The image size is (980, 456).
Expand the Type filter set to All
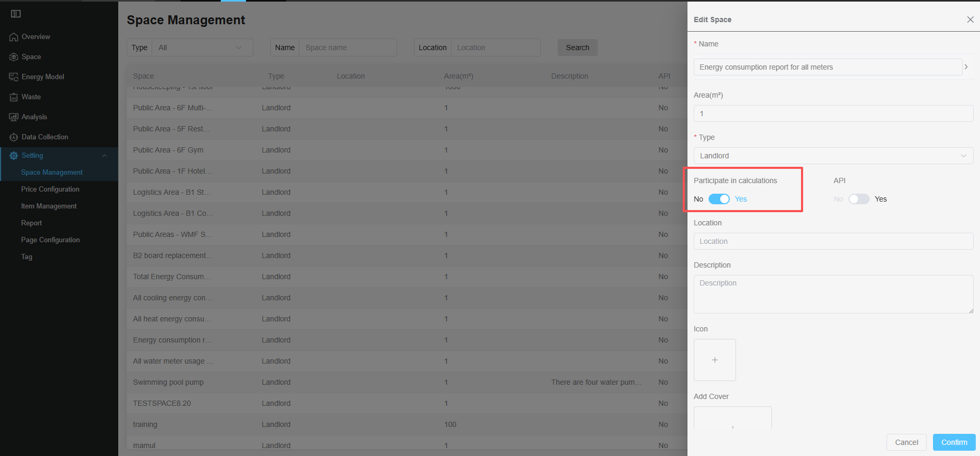202,47
